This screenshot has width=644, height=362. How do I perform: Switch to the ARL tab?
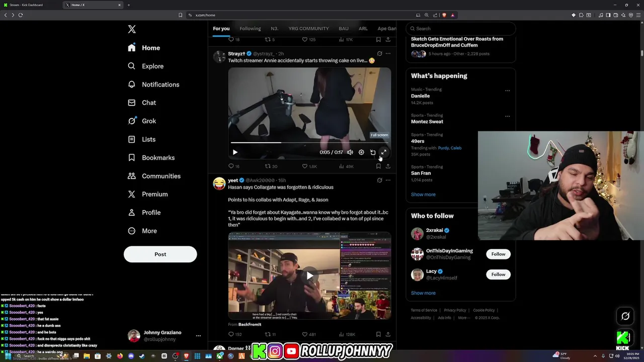click(363, 29)
